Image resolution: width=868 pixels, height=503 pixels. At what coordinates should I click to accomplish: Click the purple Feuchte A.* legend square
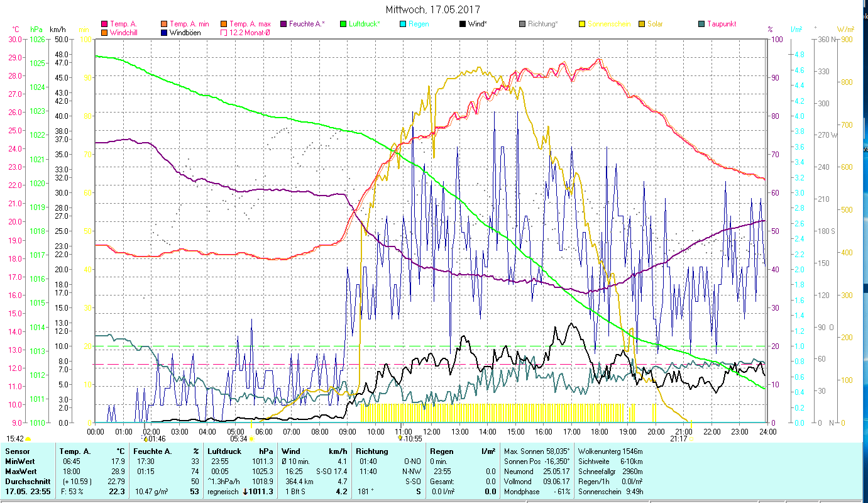click(283, 24)
